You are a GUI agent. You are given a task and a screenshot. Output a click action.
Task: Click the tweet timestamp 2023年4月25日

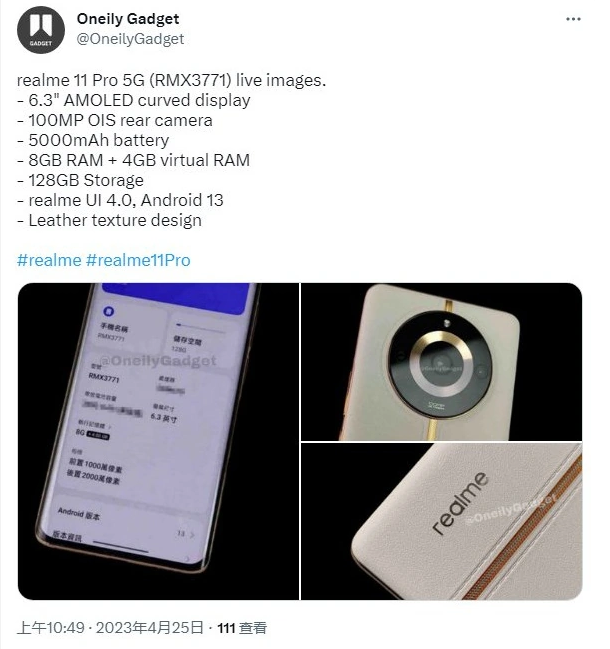[x=150, y=628]
